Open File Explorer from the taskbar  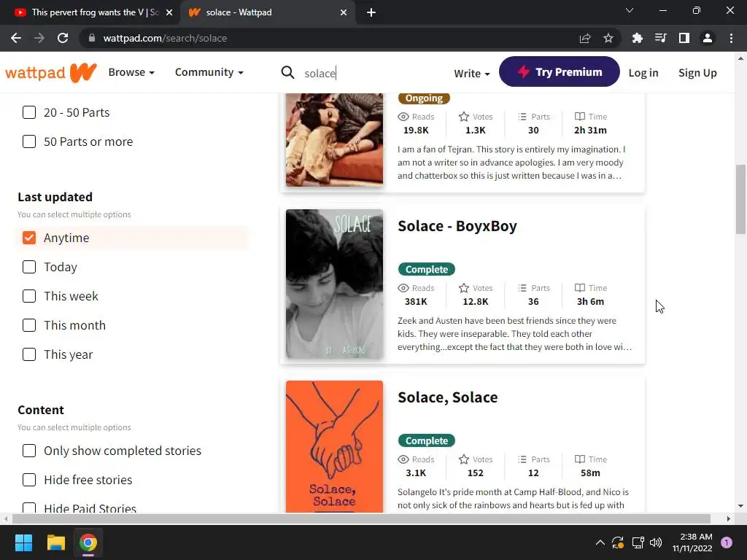coord(55,542)
